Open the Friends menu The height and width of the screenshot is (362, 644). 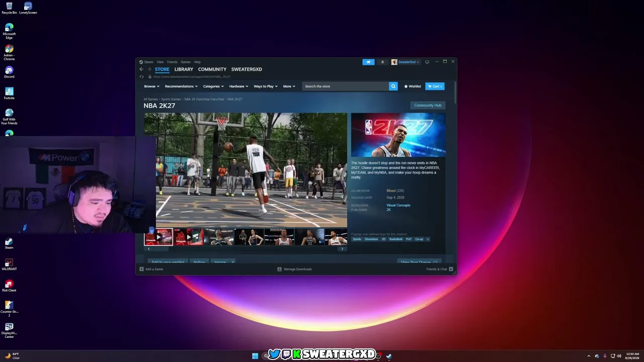(x=172, y=62)
